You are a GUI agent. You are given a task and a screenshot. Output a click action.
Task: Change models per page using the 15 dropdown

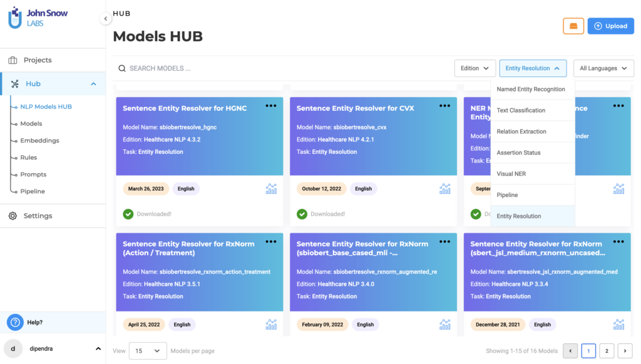point(147,351)
